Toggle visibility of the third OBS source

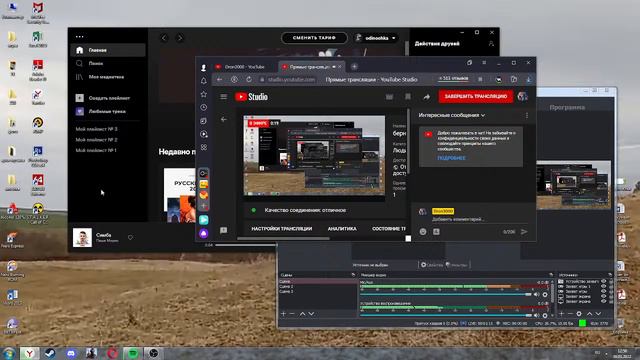(604, 291)
